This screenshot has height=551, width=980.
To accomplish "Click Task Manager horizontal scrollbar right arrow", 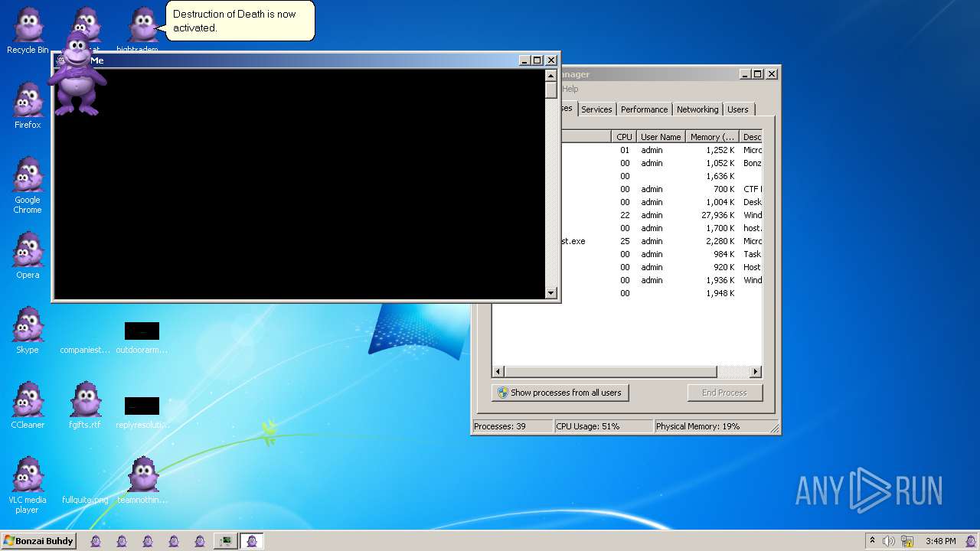I will (x=756, y=372).
